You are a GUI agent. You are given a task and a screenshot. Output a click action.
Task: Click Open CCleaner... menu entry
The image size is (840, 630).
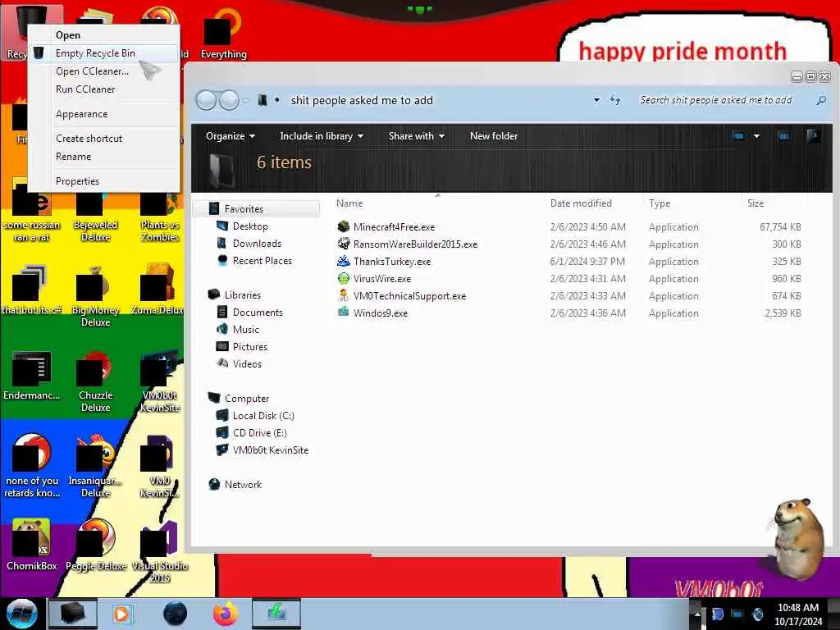(103, 71)
